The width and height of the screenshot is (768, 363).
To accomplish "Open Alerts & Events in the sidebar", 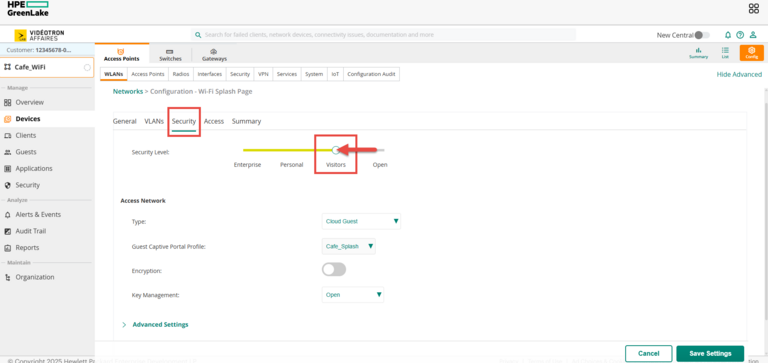I will (x=38, y=215).
